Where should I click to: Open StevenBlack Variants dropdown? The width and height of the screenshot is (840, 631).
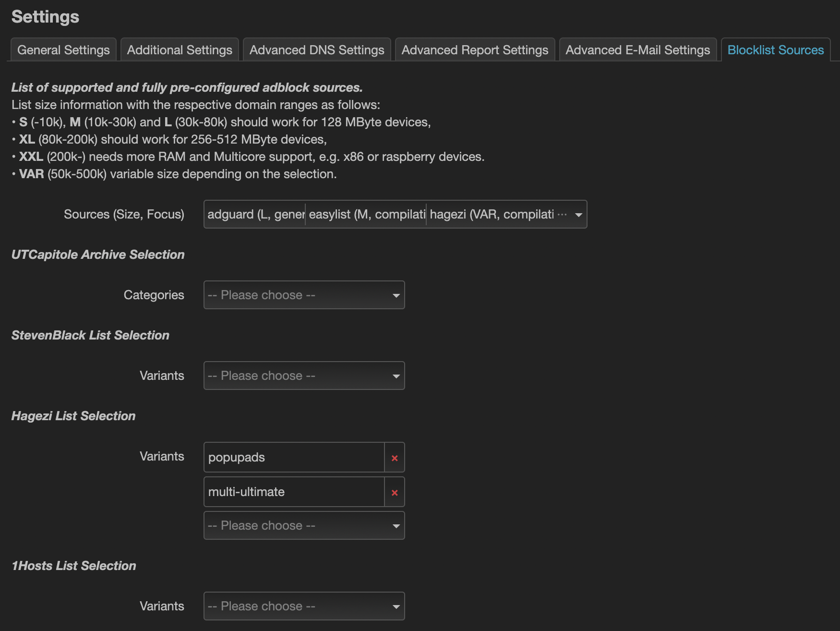pyautogui.click(x=303, y=376)
